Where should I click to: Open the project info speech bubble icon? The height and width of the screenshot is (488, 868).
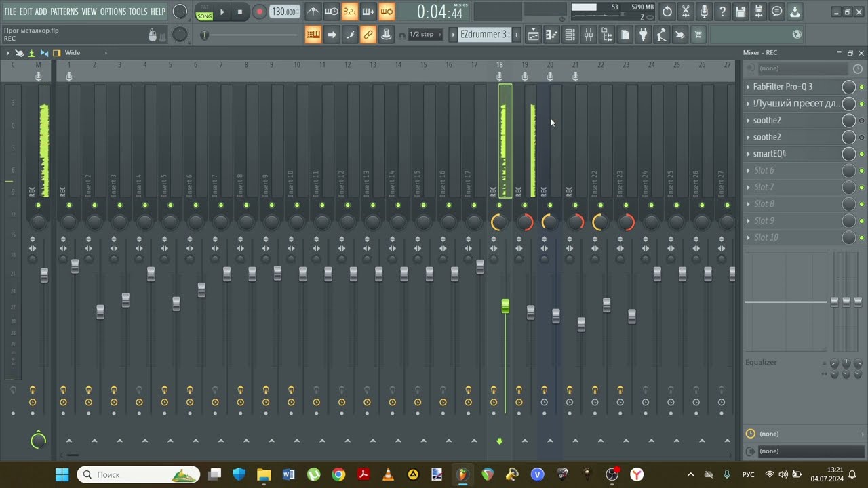coord(777,12)
